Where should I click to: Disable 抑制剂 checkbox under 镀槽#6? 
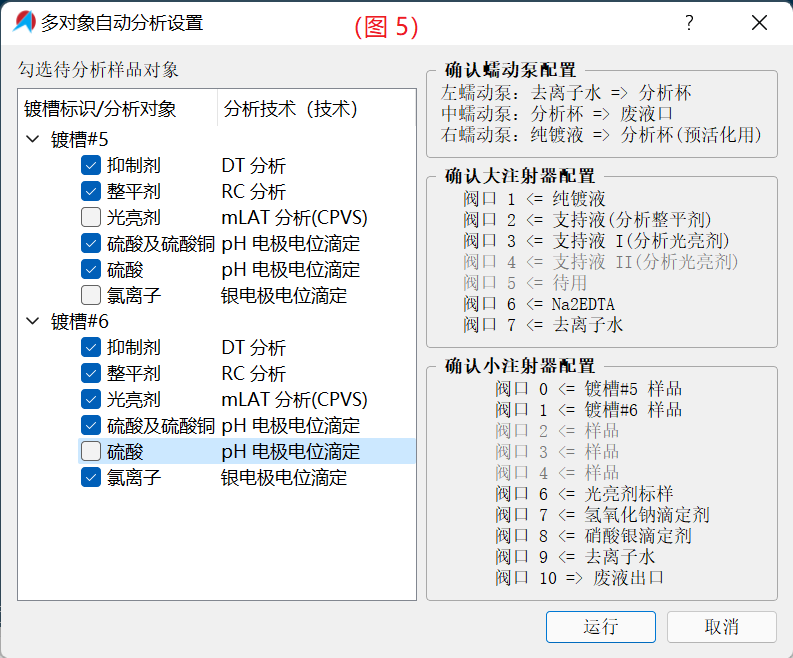coord(91,348)
